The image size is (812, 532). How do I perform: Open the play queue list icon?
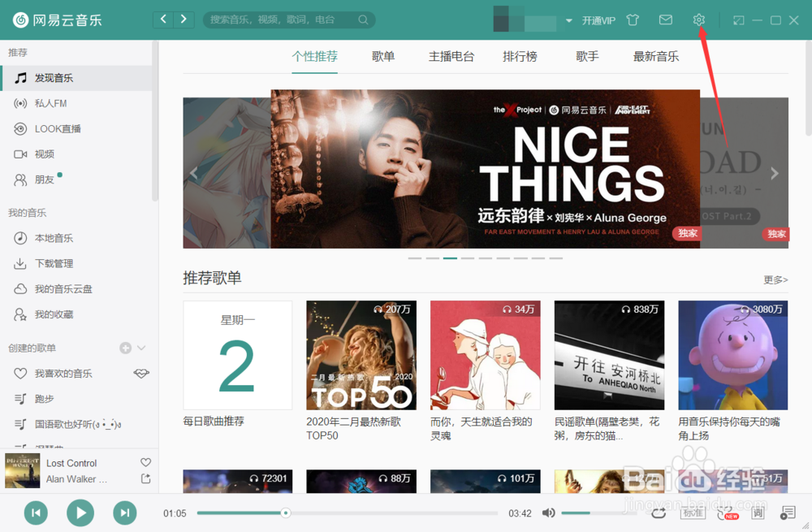(788, 513)
